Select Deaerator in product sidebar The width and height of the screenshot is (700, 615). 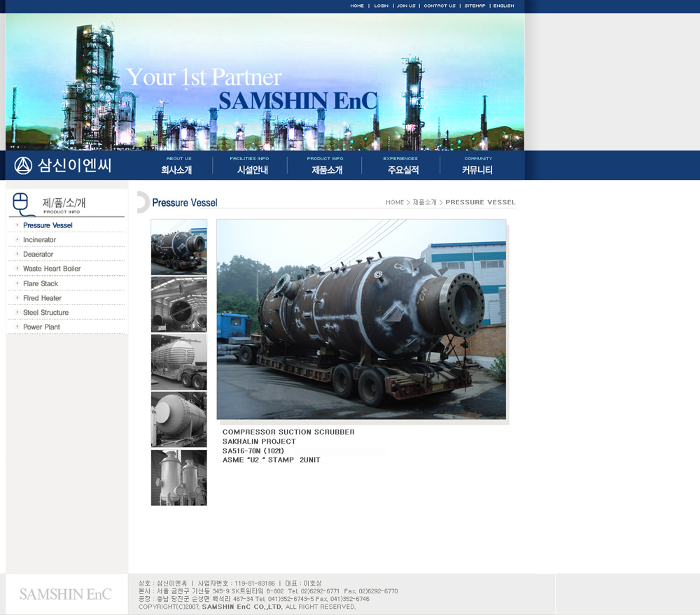point(38,255)
